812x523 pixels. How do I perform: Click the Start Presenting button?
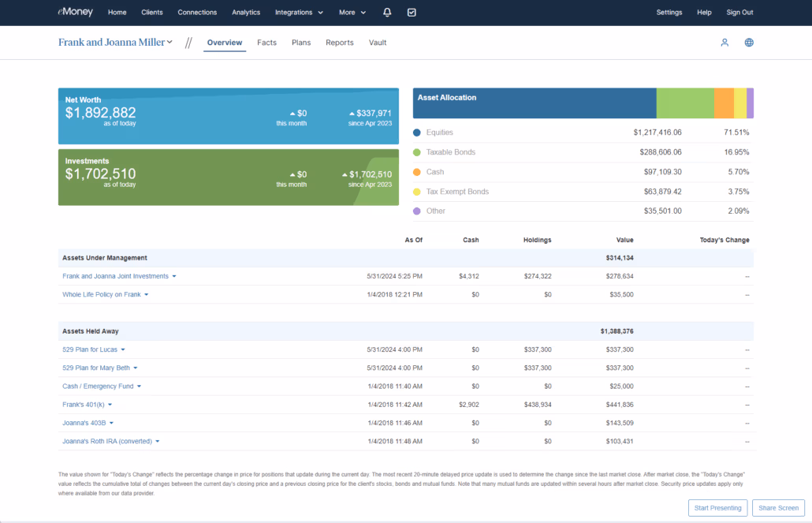pos(717,508)
